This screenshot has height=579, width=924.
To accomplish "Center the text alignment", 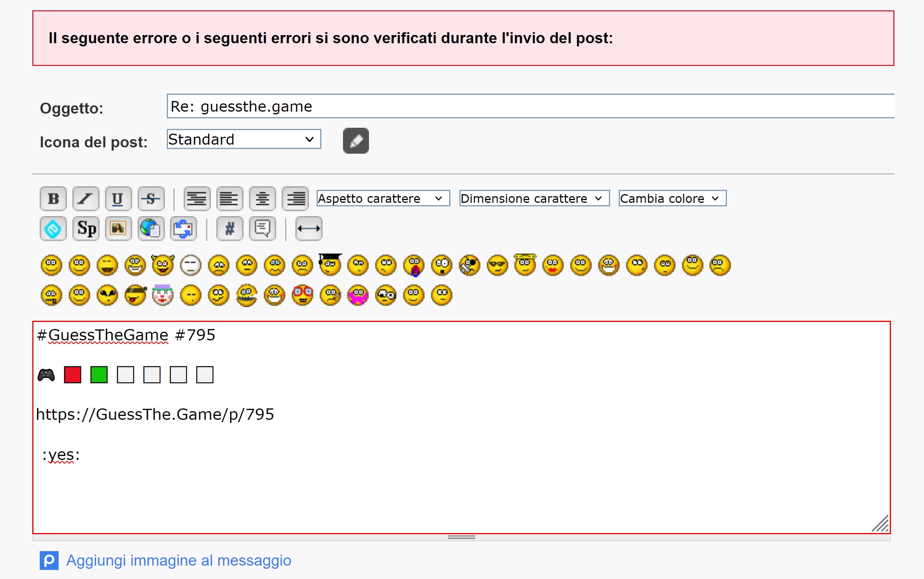I will tap(262, 199).
